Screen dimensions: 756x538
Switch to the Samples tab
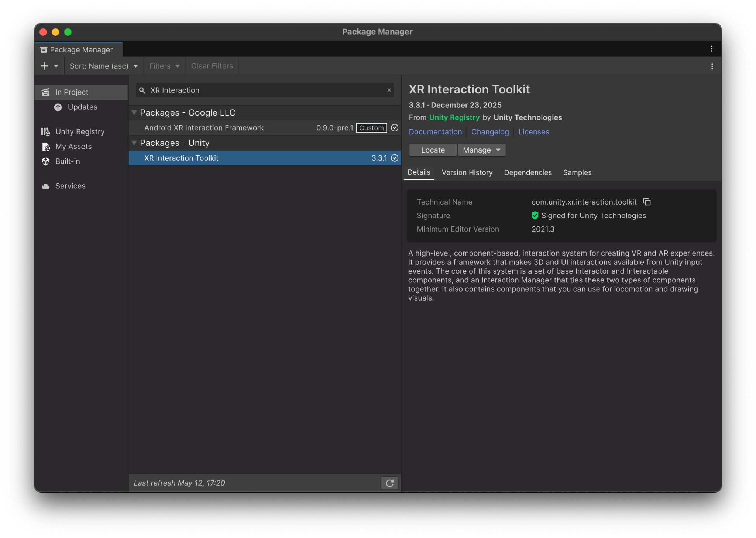[577, 172]
